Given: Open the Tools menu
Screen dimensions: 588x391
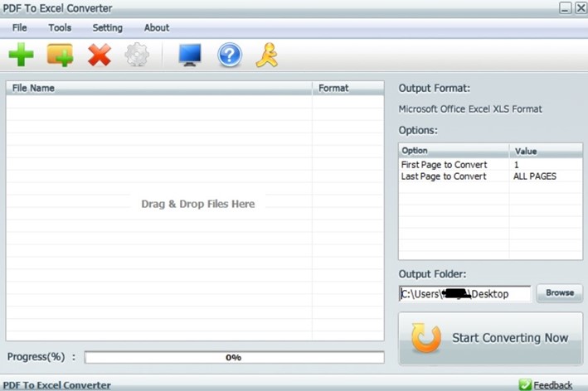Looking at the screenshot, I should tap(60, 27).
